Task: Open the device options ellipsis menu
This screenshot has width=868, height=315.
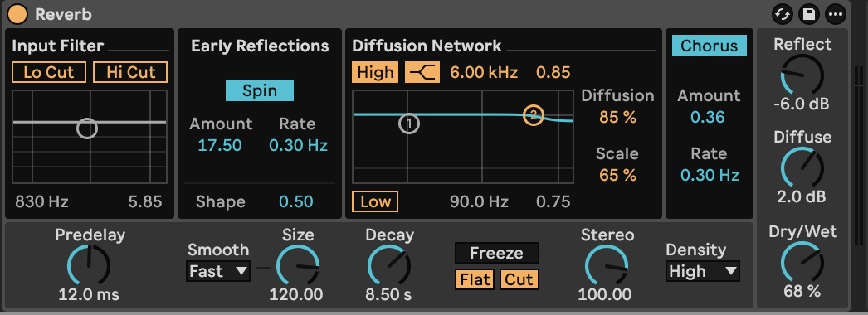Action: click(x=836, y=14)
